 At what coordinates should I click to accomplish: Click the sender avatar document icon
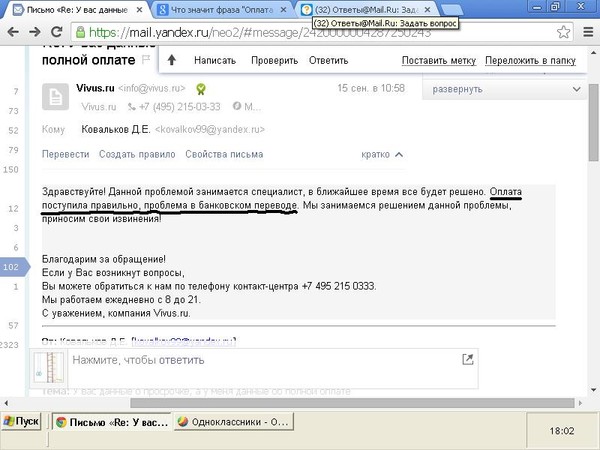coord(55,97)
